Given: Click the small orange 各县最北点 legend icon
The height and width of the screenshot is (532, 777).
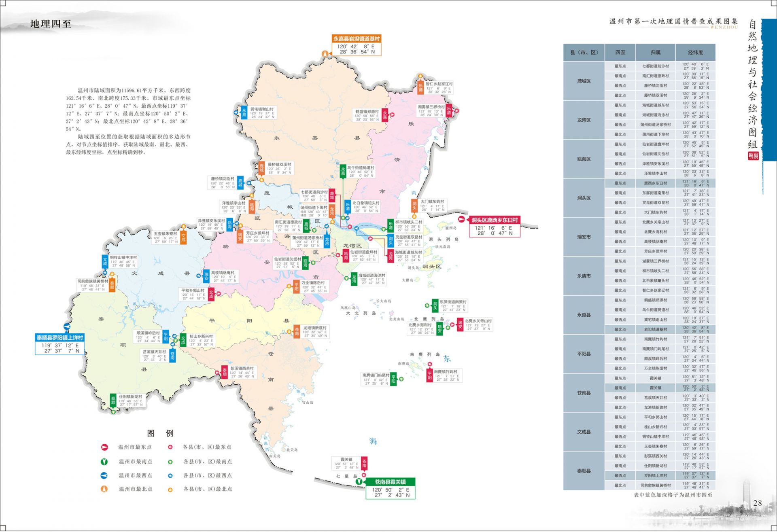Looking at the screenshot, I should click(170, 490).
